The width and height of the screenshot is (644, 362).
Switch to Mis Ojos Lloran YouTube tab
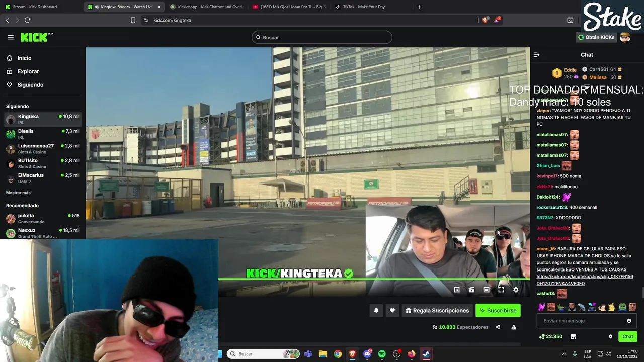point(289,7)
